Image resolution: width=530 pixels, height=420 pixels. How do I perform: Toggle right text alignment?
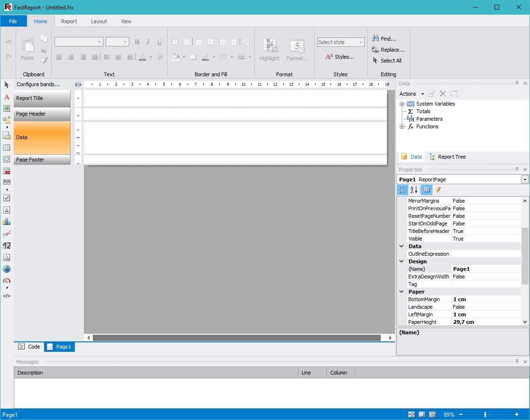tap(83, 57)
